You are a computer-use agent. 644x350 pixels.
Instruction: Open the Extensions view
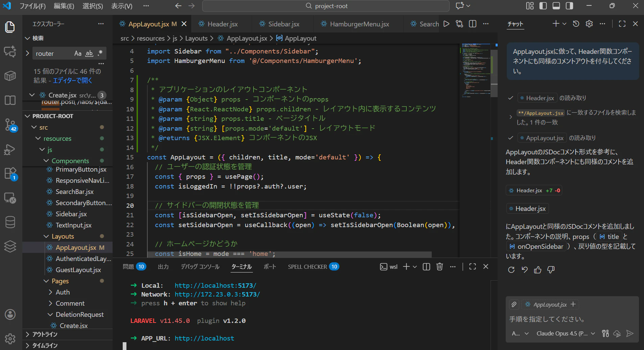10,173
